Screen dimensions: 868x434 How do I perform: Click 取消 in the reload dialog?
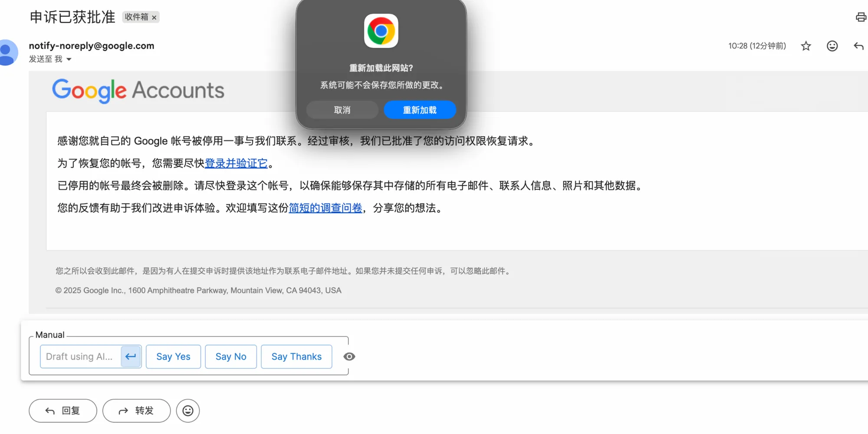click(x=342, y=110)
